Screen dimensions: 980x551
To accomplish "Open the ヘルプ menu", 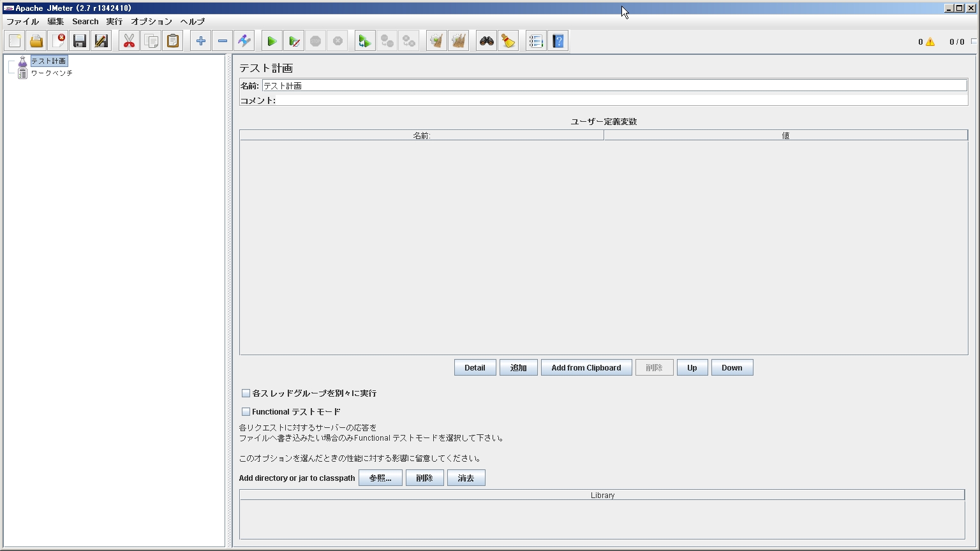I will coord(192,22).
